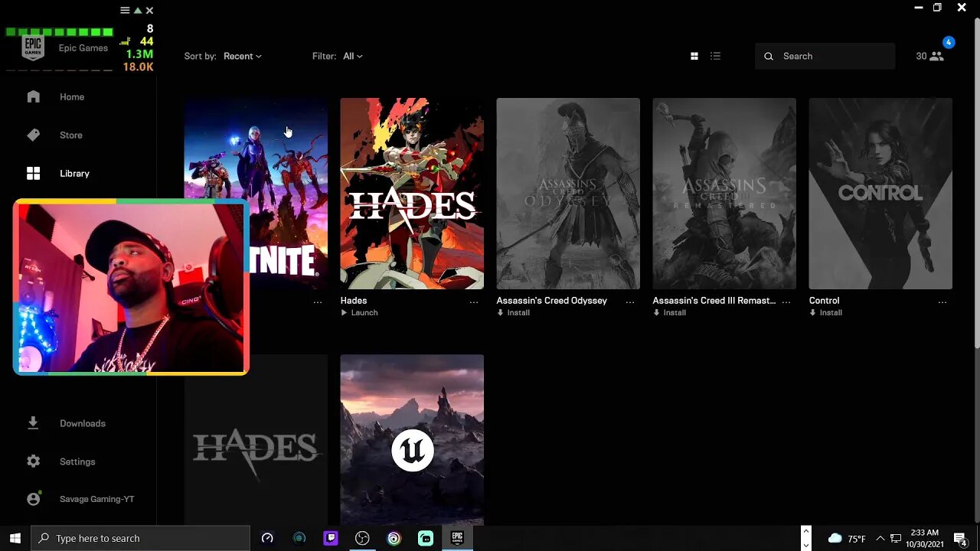
Task: Open the teal chat-bubble app in taskbar
Action: [426, 538]
